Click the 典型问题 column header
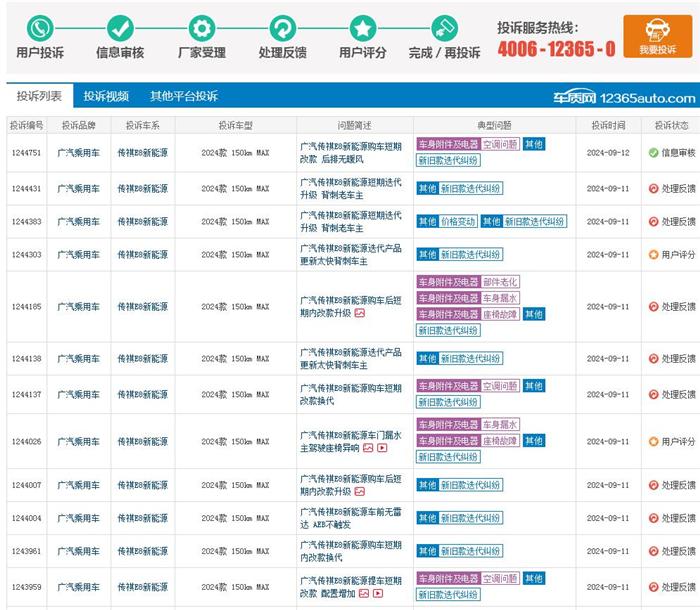Viewport: 700px width, 610px height. click(494, 125)
